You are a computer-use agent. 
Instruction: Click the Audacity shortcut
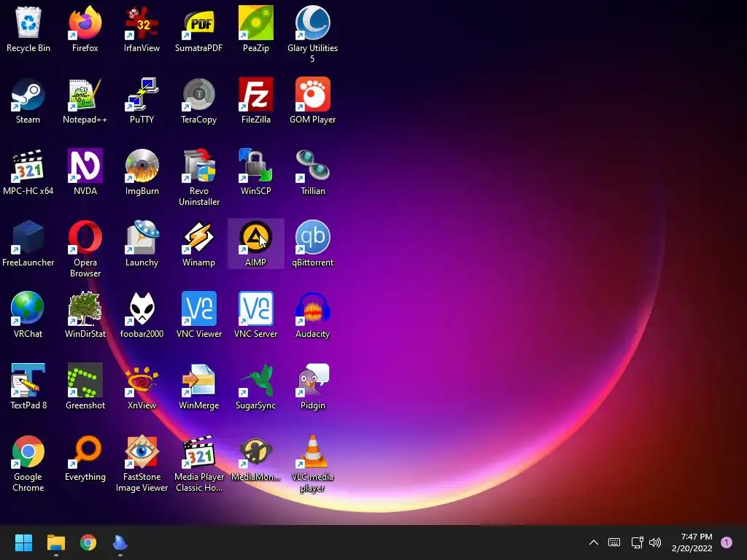[x=312, y=308]
